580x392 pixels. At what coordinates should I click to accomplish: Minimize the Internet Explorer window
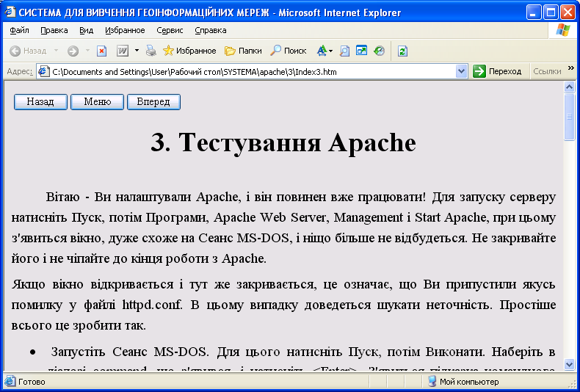(x=534, y=13)
